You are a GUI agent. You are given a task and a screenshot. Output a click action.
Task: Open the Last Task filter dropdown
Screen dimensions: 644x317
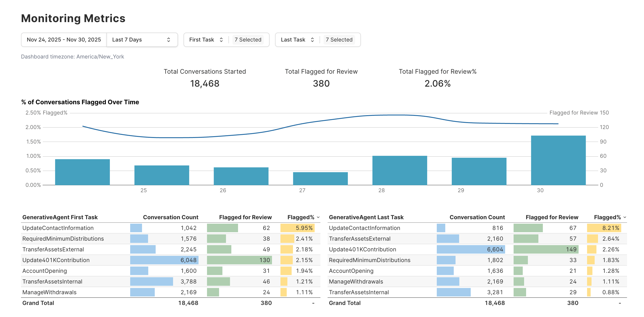tap(297, 40)
